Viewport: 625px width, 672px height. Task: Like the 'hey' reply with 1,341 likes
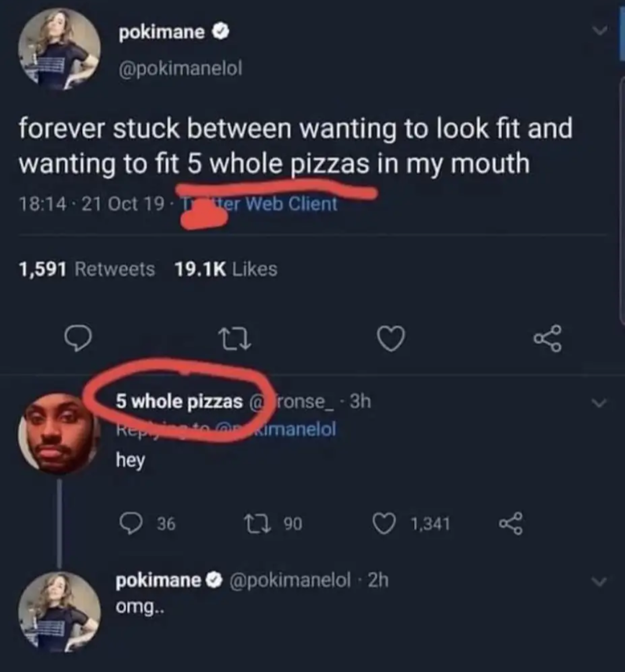pos(411,524)
